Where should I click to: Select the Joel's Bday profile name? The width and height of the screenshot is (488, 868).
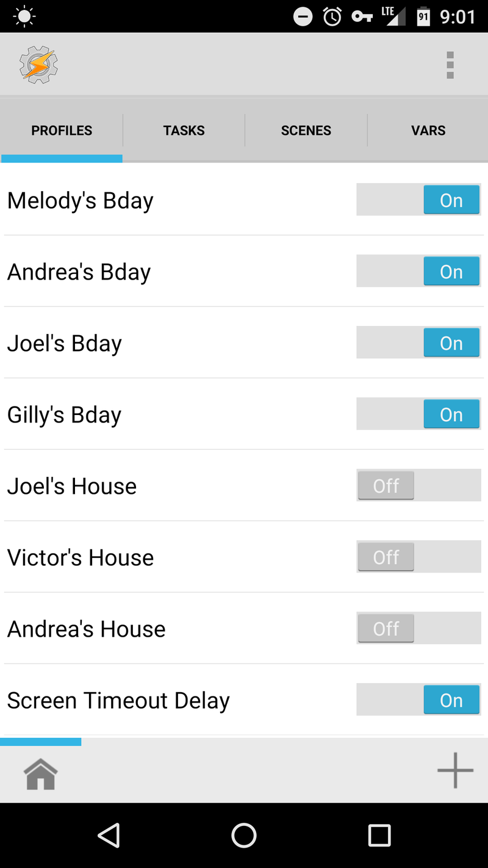pyautogui.click(x=64, y=343)
